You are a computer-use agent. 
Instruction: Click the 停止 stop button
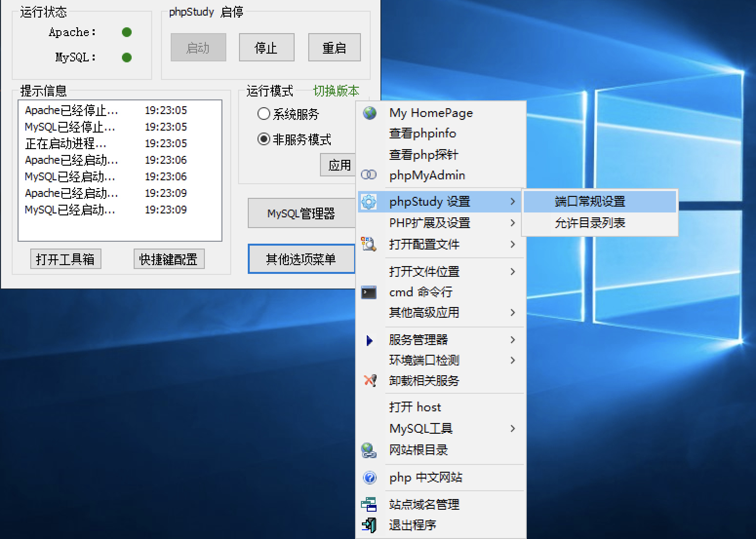tap(266, 47)
